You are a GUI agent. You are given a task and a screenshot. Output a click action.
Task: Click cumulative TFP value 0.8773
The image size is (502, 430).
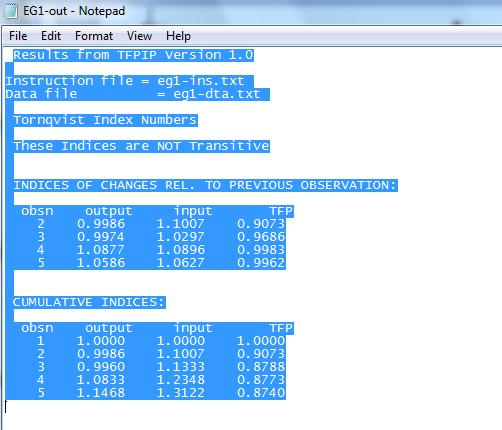coord(261,380)
